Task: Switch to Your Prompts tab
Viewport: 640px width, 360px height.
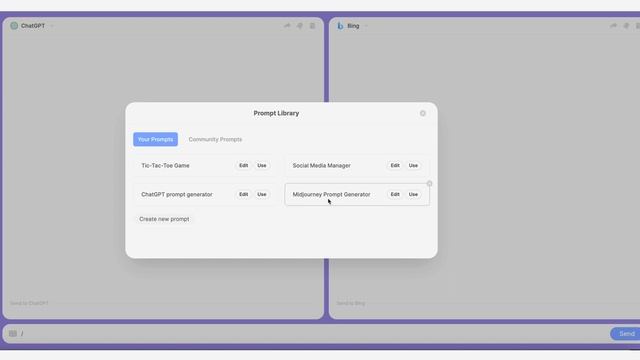Action: 156,139
